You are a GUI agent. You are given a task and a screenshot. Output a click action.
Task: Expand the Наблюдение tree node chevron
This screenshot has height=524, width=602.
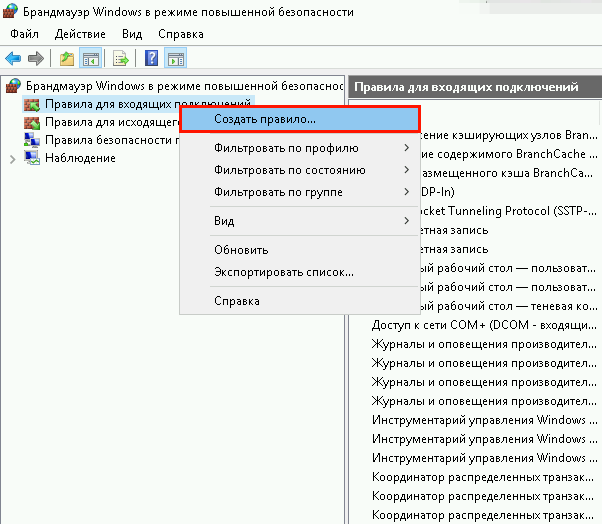13,159
